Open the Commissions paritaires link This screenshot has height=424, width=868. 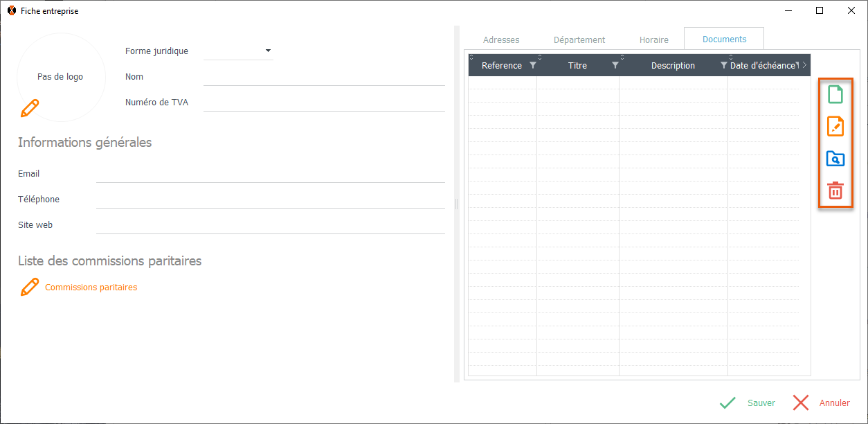pos(91,288)
